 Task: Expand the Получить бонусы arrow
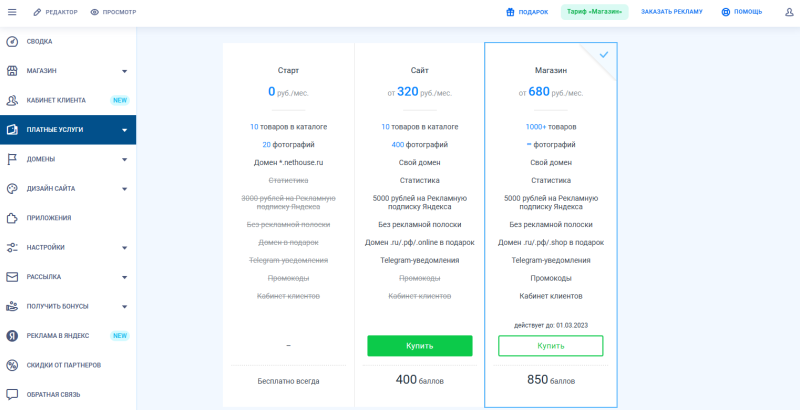click(124, 307)
